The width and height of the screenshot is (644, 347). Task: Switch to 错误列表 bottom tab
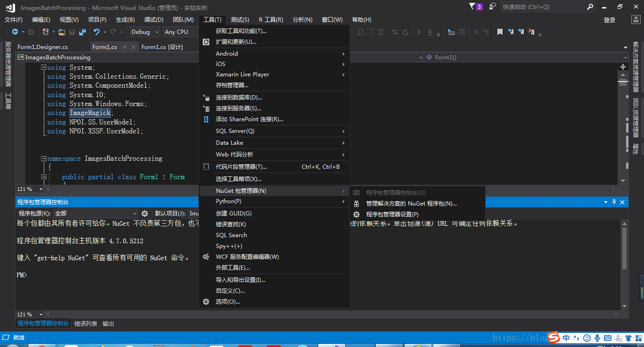[86, 324]
